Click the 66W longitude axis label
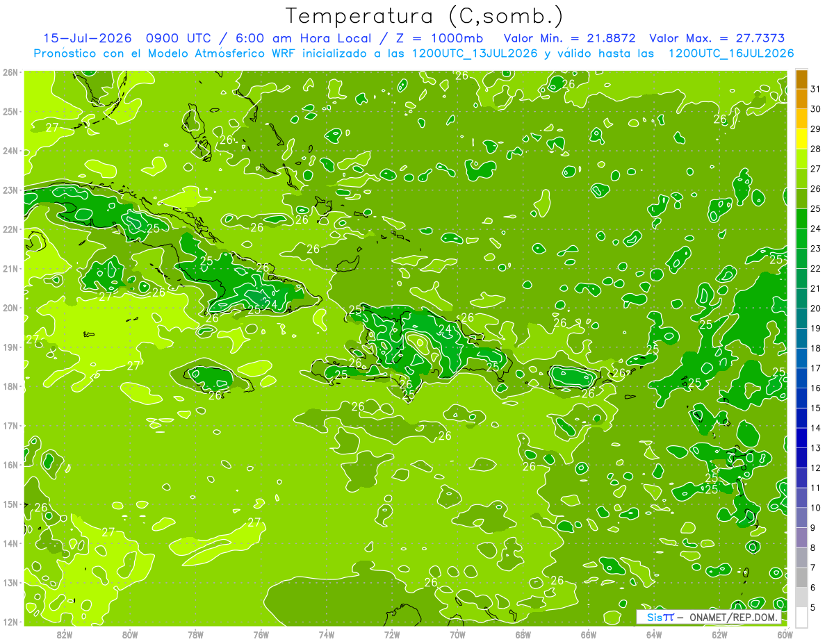 point(589,634)
